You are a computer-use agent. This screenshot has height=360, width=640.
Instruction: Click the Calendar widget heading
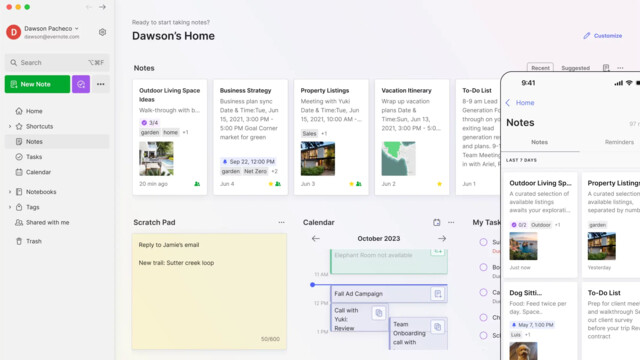[x=318, y=222]
